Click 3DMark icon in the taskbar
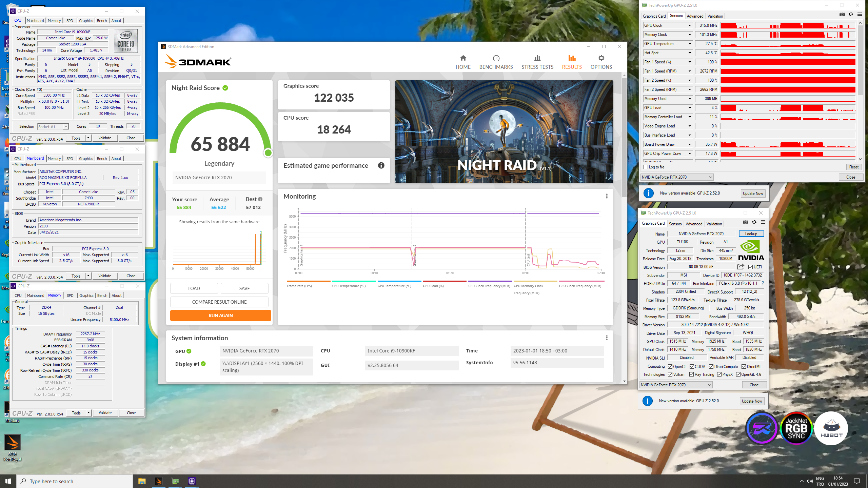The height and width of the screenshot is (488, 868). pos(158,481)
